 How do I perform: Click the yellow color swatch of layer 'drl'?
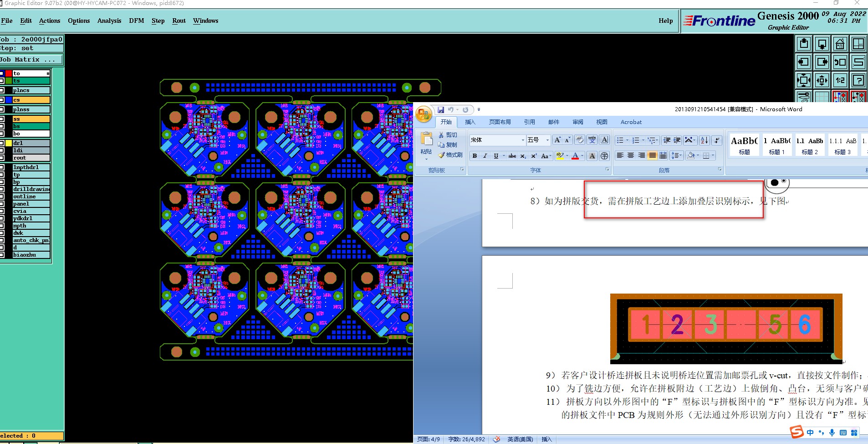[x=9, y=143]
